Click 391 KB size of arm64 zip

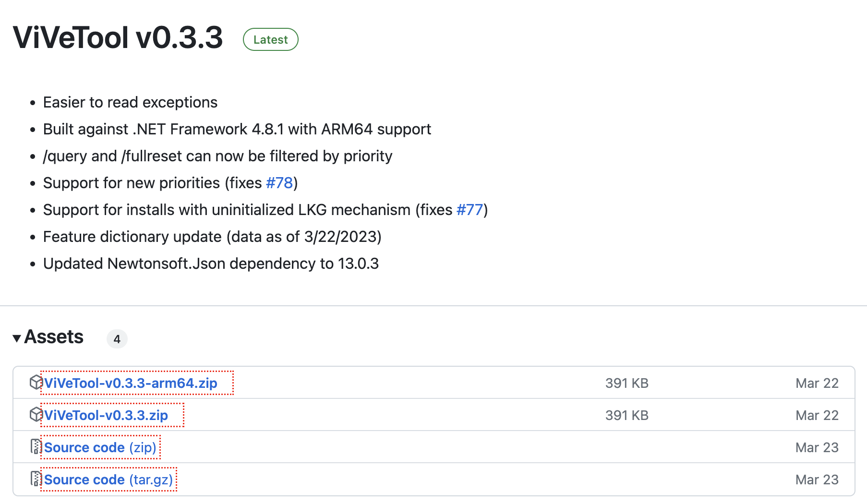click(626, 383)
